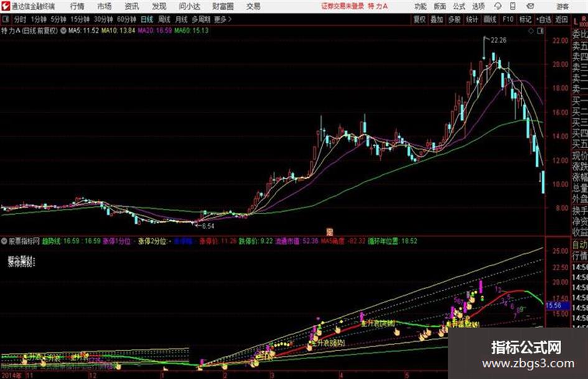Switch to the 1分钟 period tab
Image resolution: width=588 pixels, height=379 pixels.
tap(39, 19)
